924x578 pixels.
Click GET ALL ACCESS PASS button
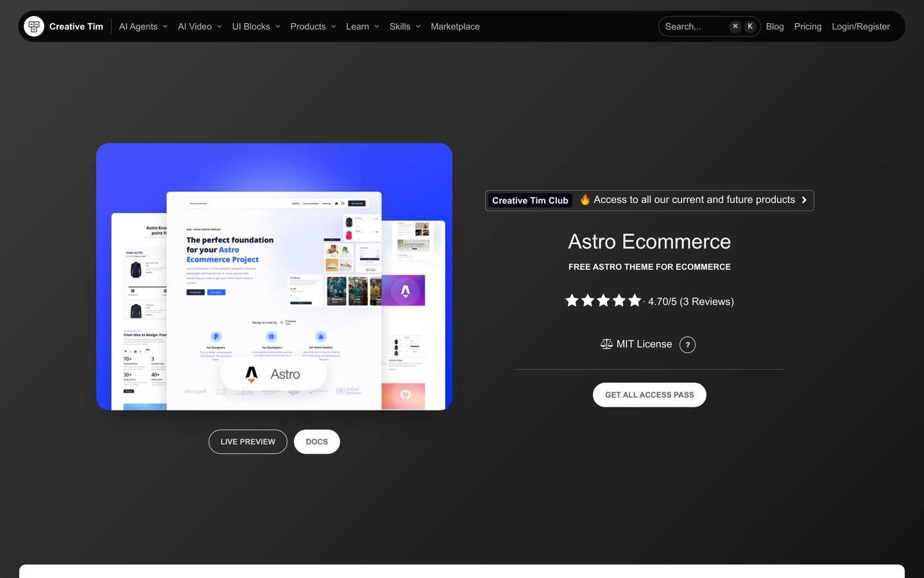click(x=649, y=395)
